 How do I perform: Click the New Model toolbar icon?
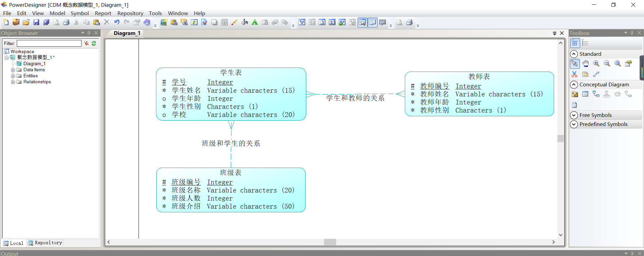6,23
